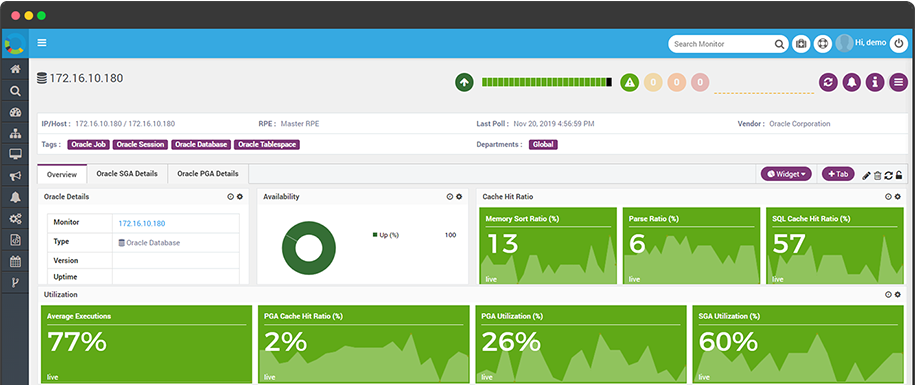Click the red 0 alert counter circle
This screenshot has height=385, width=916.
[x=700, y=82]
